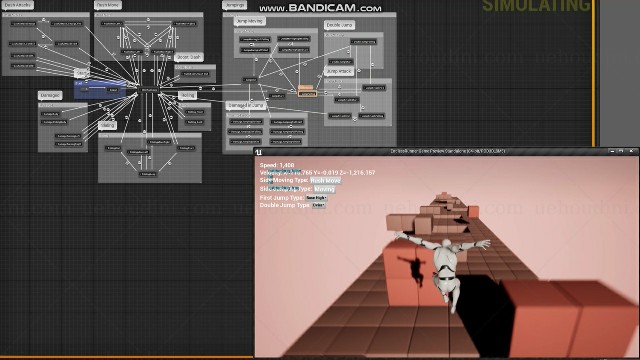The image size is (640, 360).
Task: Open the Side Moving Type Rush Move selector
Action: 325,180
